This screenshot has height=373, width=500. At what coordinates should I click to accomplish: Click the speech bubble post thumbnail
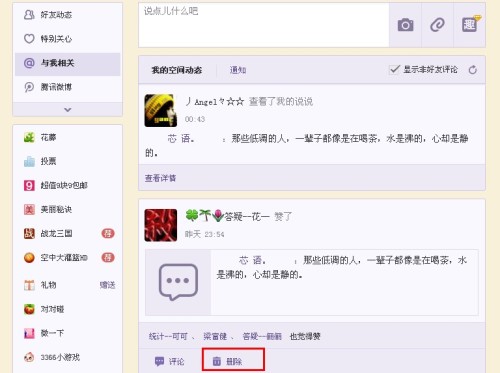178,282
